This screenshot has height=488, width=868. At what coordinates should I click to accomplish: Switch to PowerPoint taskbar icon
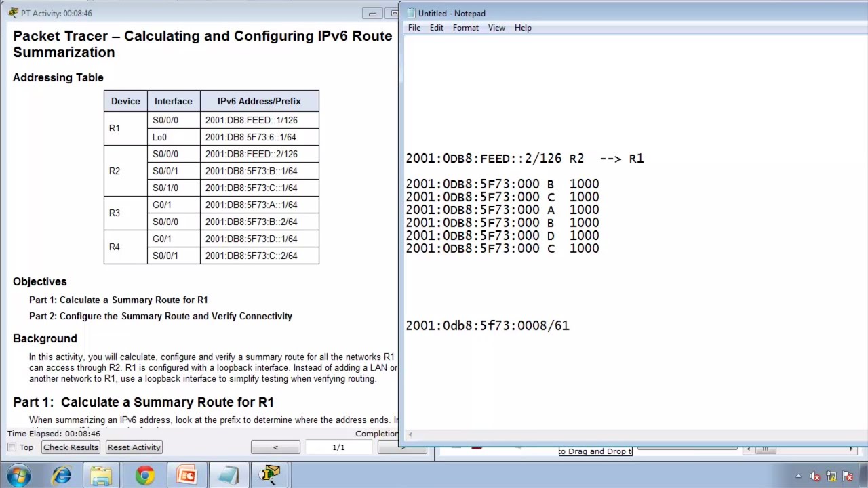tap(186, 475)
